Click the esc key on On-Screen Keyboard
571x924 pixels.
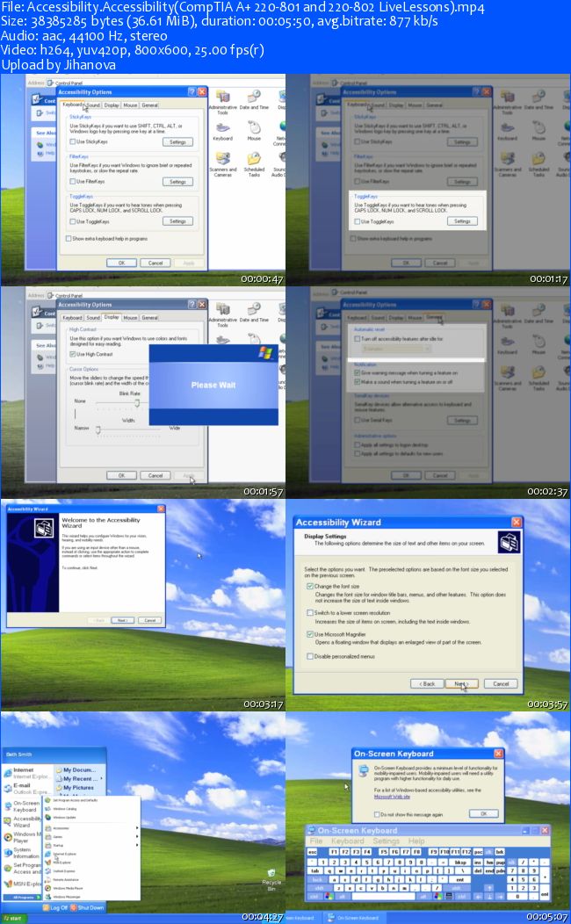(x=313, y=852)
